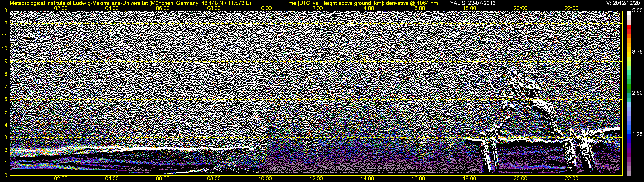Click the 3 km height axis label
This screenshot has height=182, width=644.
[x=6, y=137]
